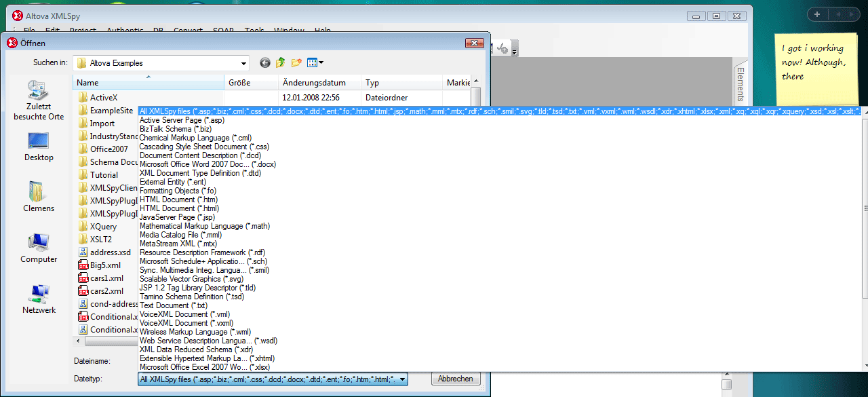Select the ExampleSite folder icon
Viewport: 868px width, 397px height.
pos(83,111)
